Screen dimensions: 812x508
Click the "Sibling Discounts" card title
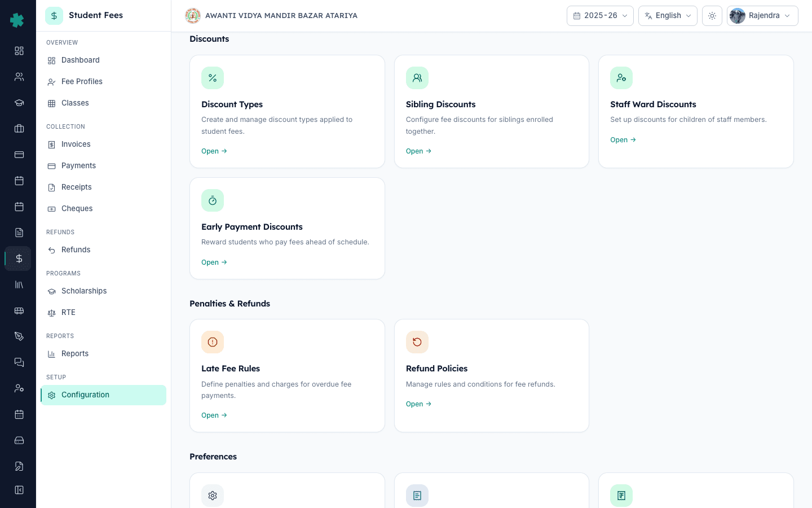pyautogui.click(x=440, y=104)
